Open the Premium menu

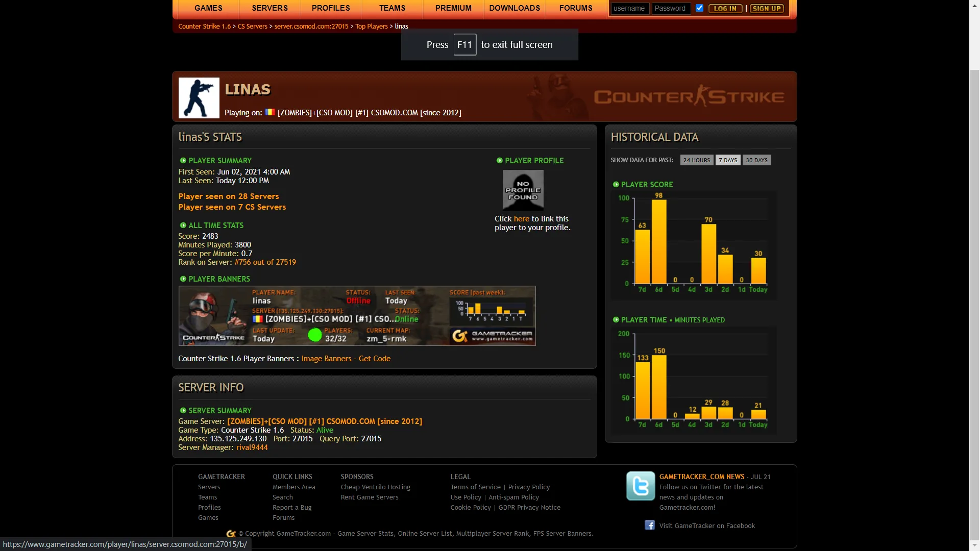point(453,8)
